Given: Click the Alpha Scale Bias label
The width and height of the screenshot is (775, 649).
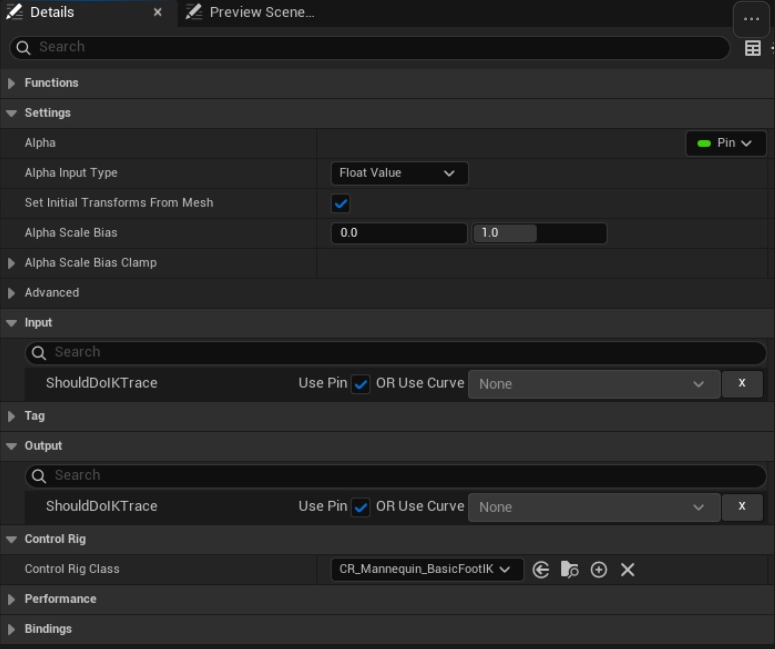Looking at the screenshot, I should pyautogui.click(x=71, y=233).
